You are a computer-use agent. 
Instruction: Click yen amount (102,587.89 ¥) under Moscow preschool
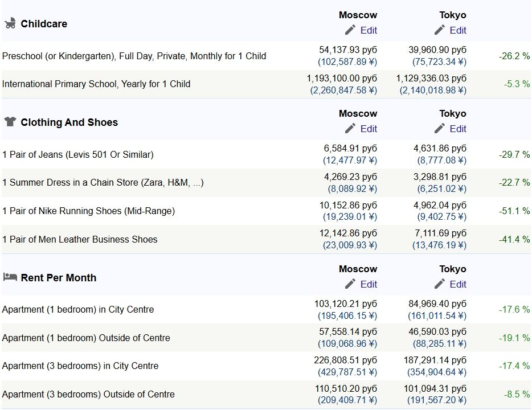[347, 62]
